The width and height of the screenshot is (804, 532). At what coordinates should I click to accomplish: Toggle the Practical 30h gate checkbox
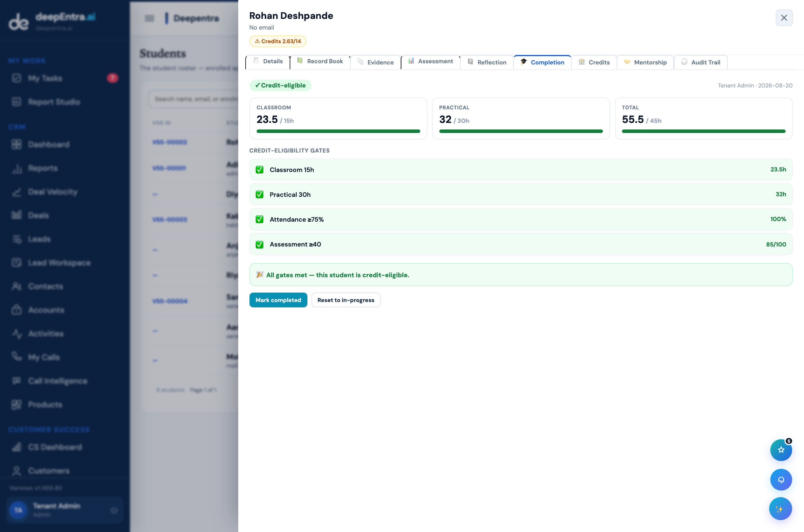coord(260,194)
